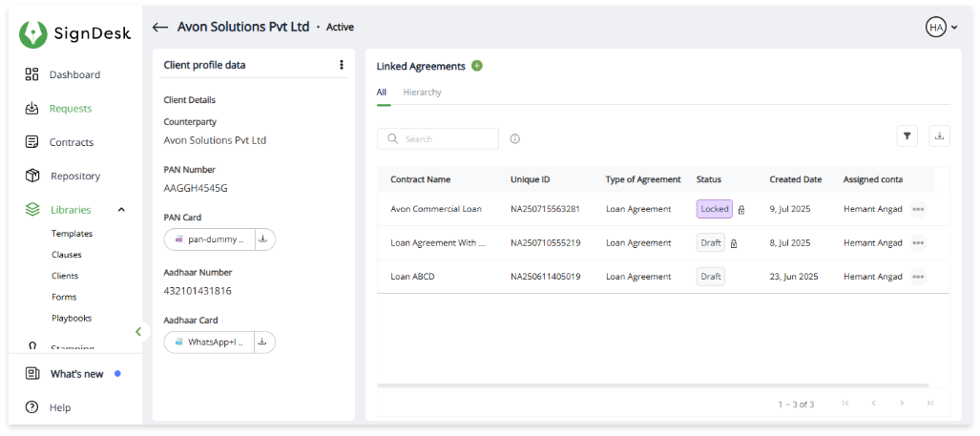Click the linked agreements Search field

(x=437, y=138)
